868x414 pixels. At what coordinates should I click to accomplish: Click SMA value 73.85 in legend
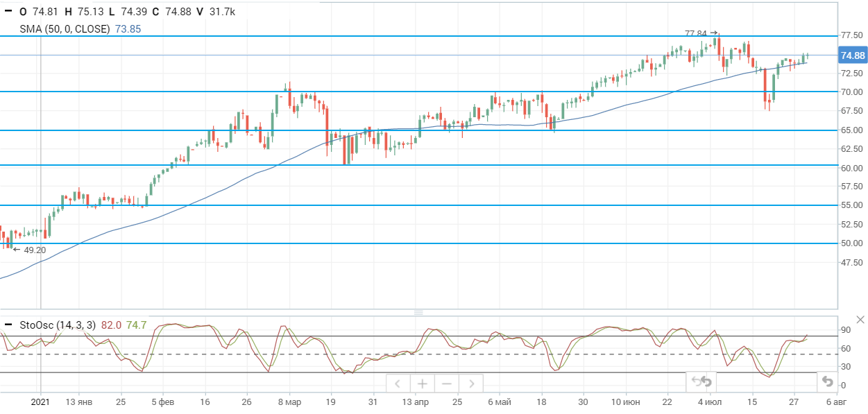pyautogui.click(x=128, y=29)
